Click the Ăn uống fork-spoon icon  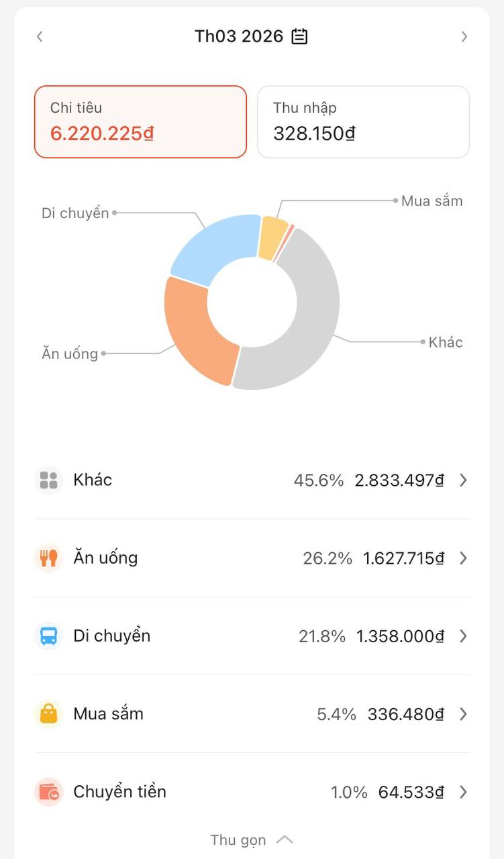(x=48, y=558)
